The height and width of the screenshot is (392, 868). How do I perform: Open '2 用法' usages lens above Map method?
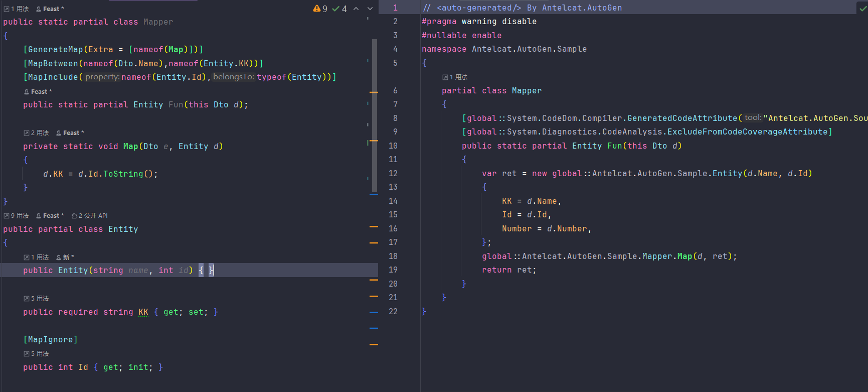pyautogui.click(x=36, y=133)
